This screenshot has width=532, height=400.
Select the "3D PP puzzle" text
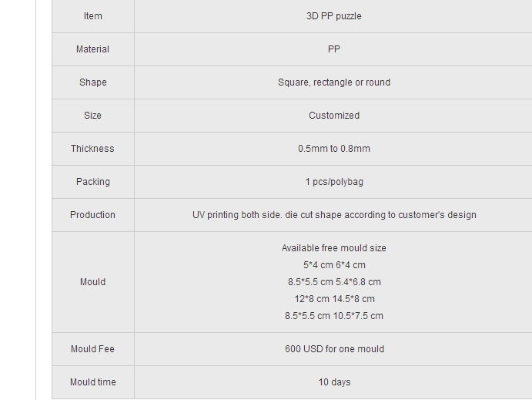[x=333, y=16]
